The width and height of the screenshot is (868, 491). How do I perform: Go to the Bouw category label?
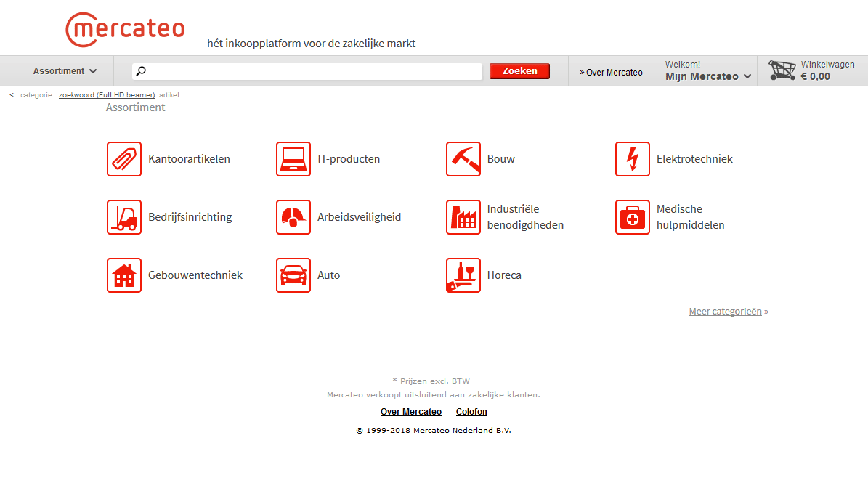click(x=501, y=159)
